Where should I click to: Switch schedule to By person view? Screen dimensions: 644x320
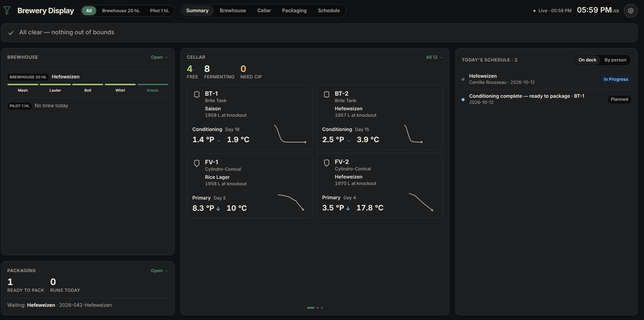point(615,60)
